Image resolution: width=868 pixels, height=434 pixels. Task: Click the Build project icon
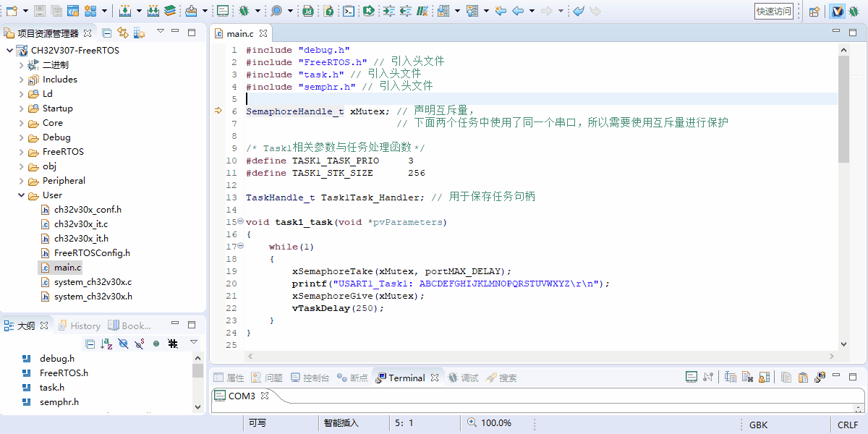125,11
